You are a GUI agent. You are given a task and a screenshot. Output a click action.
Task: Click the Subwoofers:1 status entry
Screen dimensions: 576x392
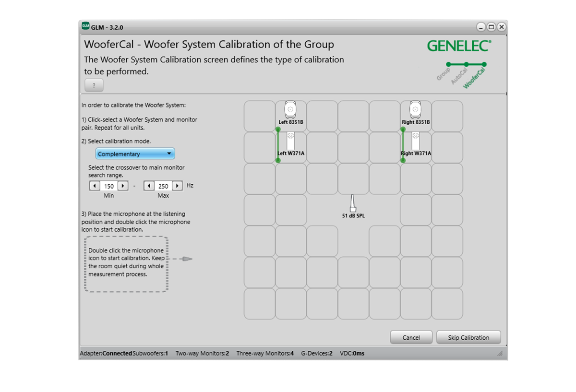[x=150, y=354]
